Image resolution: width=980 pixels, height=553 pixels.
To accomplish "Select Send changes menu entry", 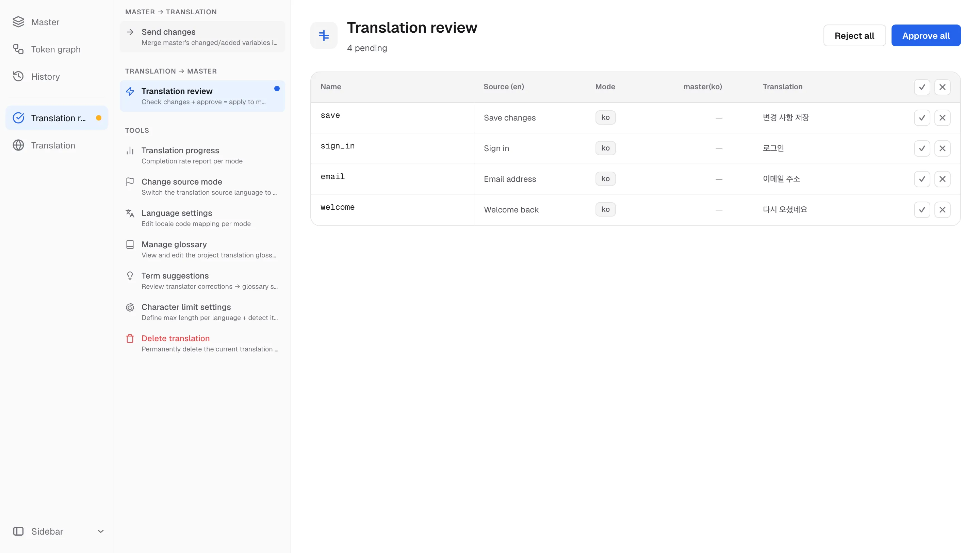I will click(x=202, y=37).
